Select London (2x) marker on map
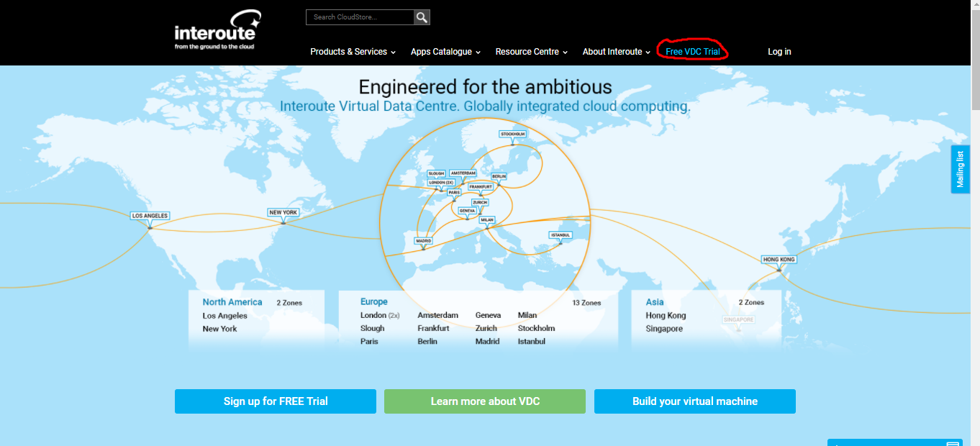The width and height of the screenshot is (980, 446). tap(441, 183)
